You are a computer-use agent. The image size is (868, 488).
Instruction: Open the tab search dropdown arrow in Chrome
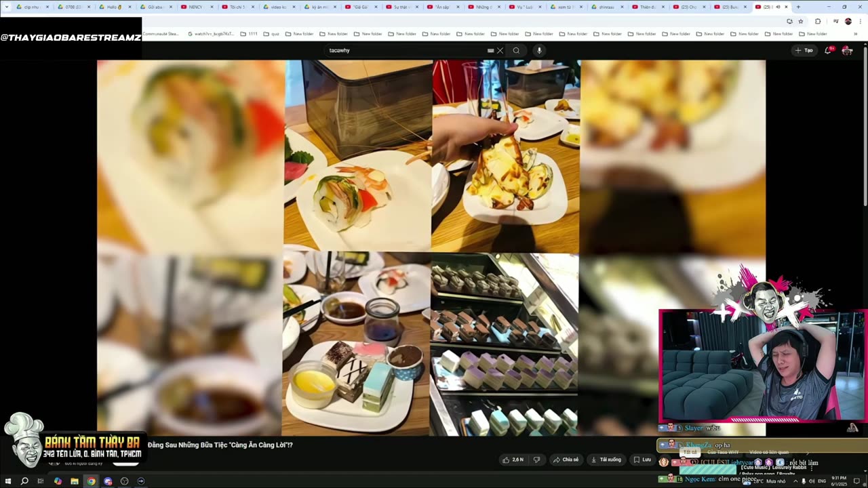[7, 7]
